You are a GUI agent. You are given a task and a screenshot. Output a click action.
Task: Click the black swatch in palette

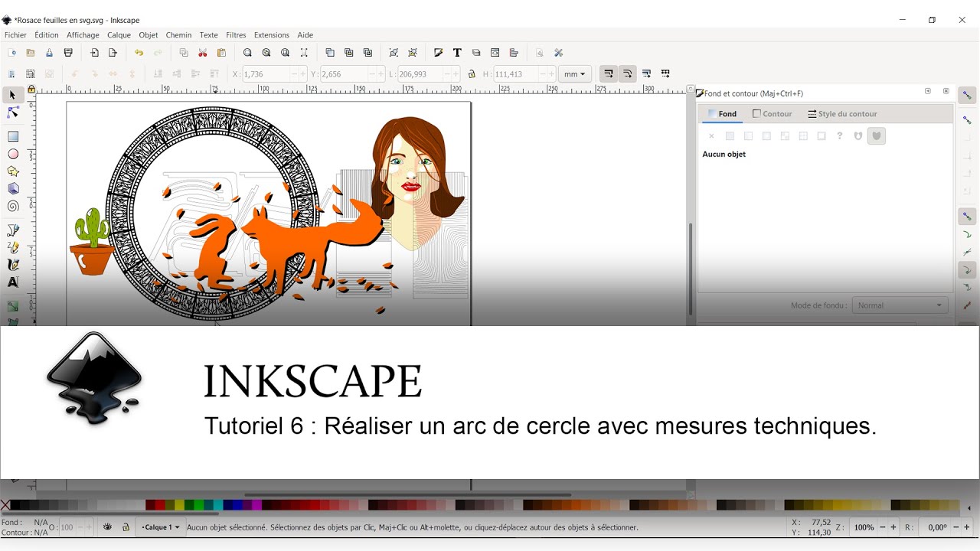tap(16, 505)
